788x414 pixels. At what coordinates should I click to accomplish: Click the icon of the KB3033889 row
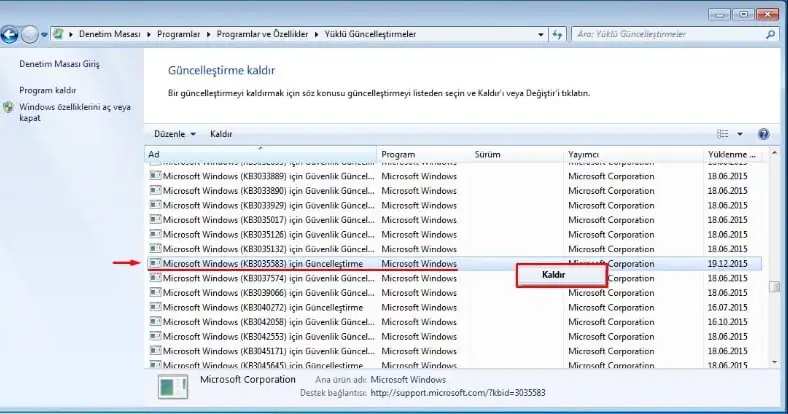[x=155, y=175]
